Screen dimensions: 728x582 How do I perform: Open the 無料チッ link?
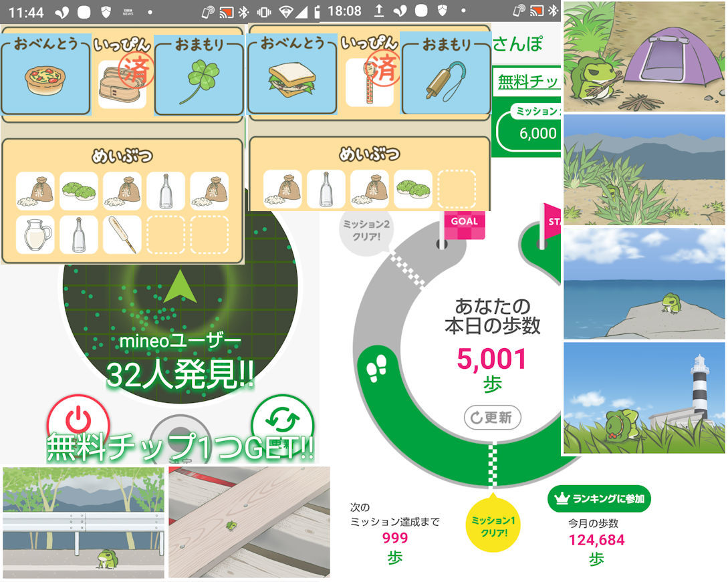(x=528, y=82)
